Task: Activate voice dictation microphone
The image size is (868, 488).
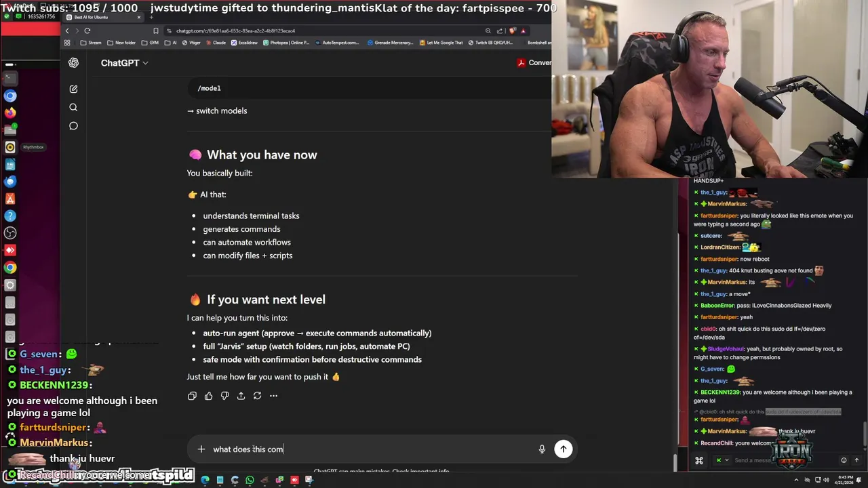Action: [x=542, y=449]
